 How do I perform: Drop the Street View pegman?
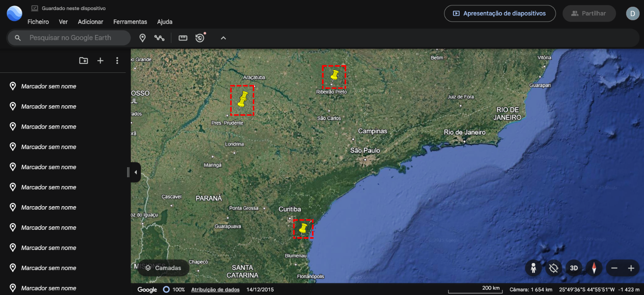(533, 268)
